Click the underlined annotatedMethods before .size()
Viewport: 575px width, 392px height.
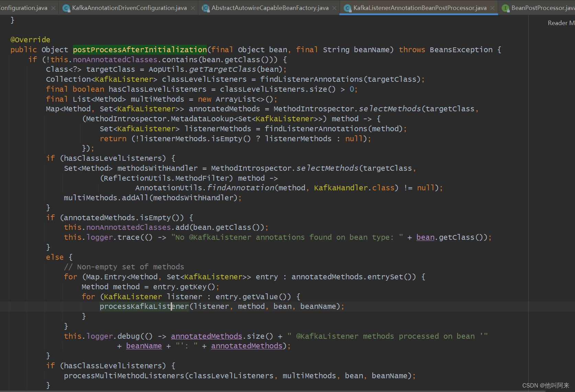point(206,336)
